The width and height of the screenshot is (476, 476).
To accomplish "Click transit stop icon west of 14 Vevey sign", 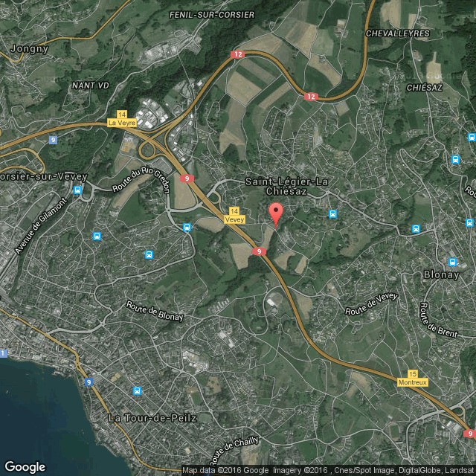I will click(x=187, y=227).
